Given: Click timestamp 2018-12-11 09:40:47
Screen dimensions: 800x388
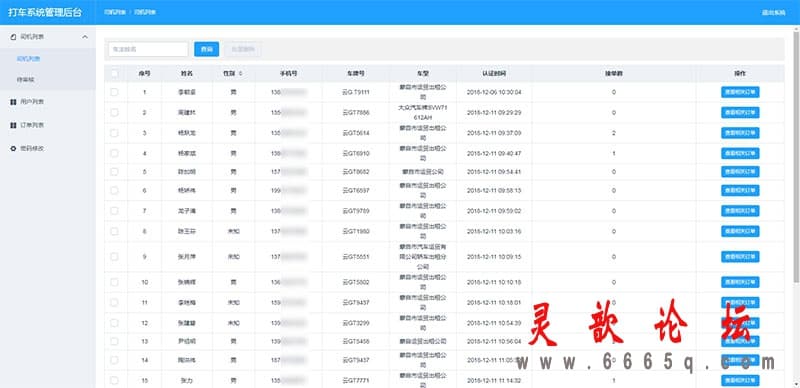Looking at the screenshot, I should tap(494, 153).
